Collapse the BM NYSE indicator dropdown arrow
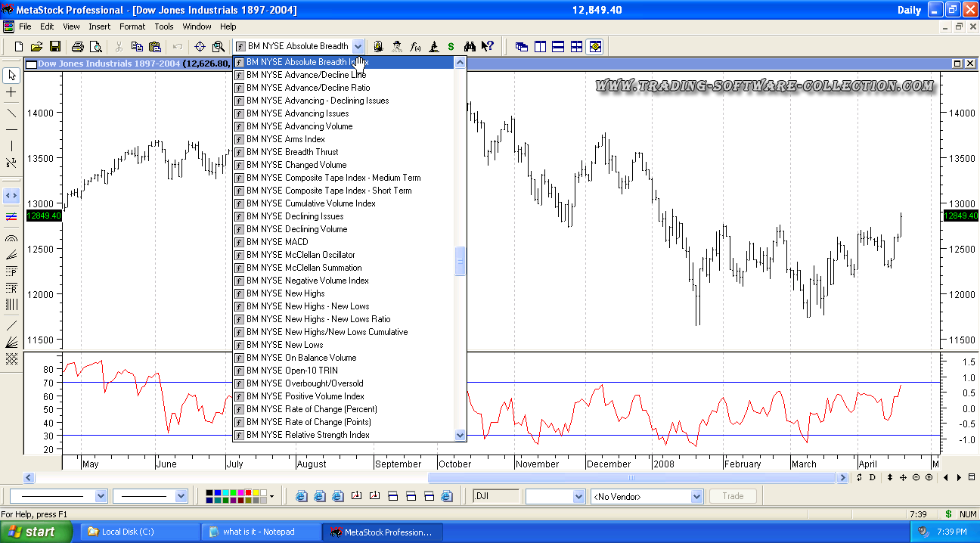980x543 pixels. coord(358,47)
